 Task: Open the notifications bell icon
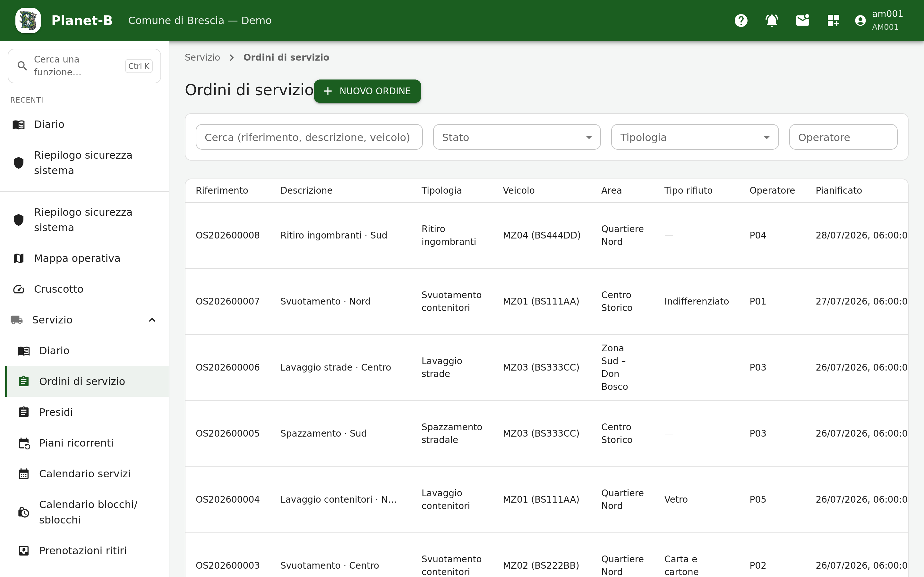(772, 20)
